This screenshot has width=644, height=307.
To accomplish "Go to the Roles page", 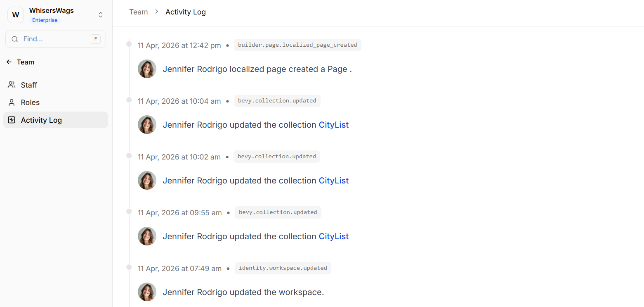I will pos(30,102).
